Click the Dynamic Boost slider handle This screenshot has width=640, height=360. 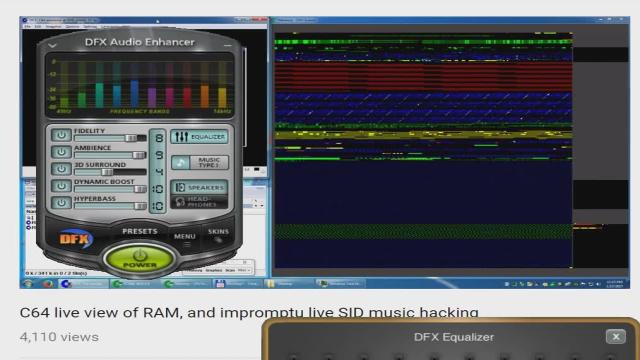(x=140, y=189)
